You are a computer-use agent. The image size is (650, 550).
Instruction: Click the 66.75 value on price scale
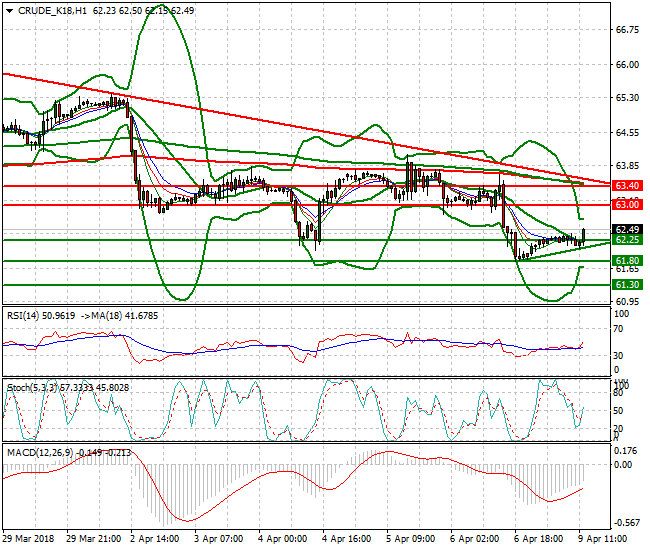[x=627, y=30]
